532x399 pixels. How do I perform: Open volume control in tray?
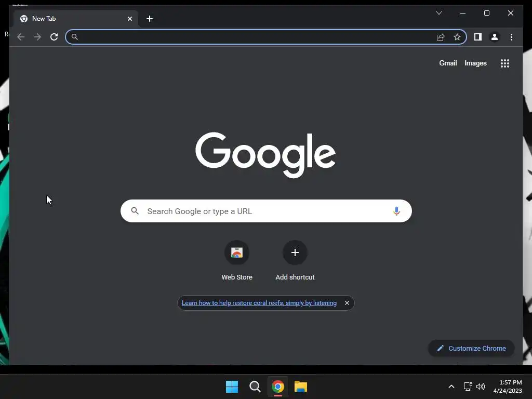click(481, 387)
